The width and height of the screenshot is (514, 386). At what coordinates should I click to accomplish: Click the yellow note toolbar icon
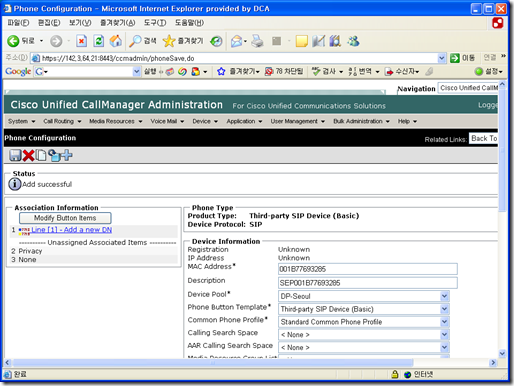click(301, 41)
